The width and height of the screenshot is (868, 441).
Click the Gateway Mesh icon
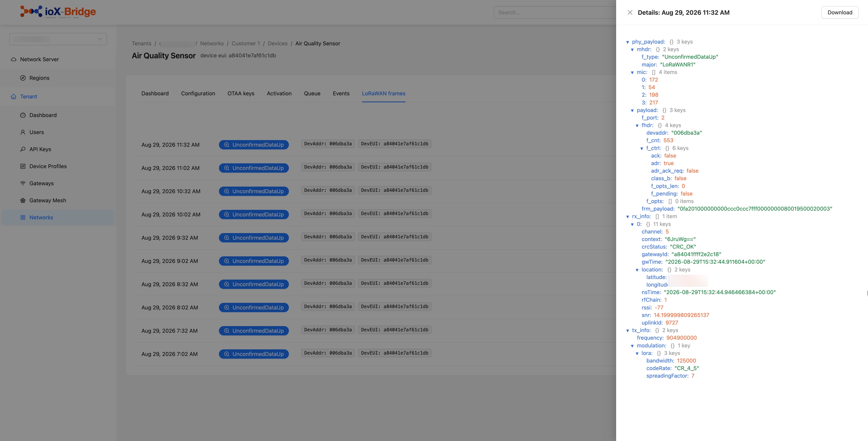(23, 201)
